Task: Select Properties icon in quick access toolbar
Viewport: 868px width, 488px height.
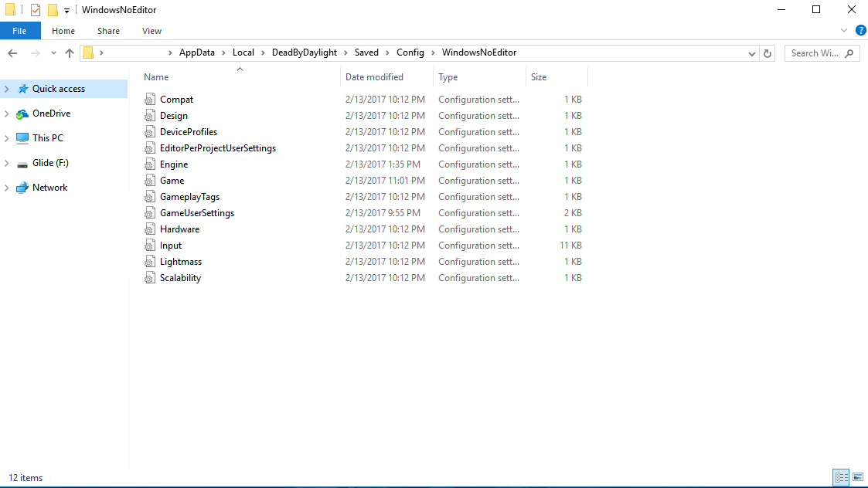Action: [36, 10]
